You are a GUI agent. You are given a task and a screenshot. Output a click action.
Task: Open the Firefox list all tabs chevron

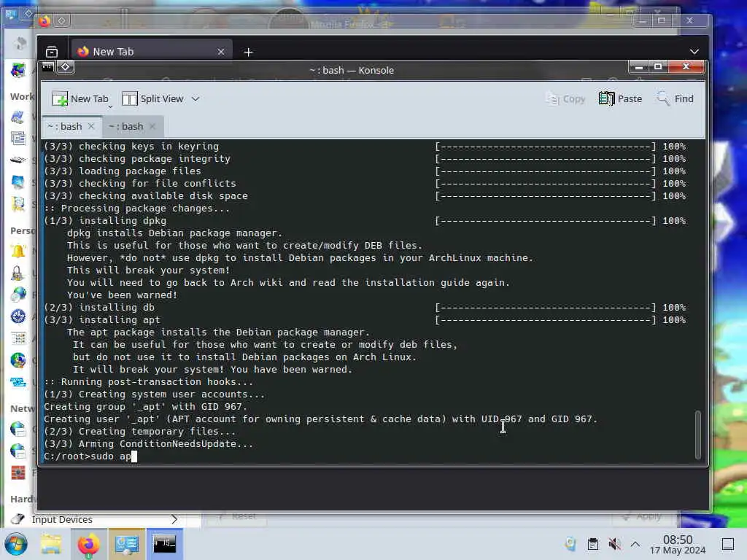pyautogui.click(x=694, y=52)
